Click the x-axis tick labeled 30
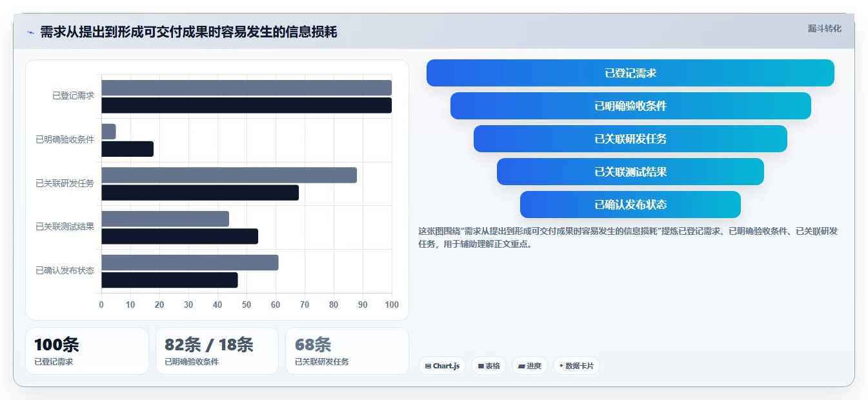868x400 pixels. coord(188,305)
